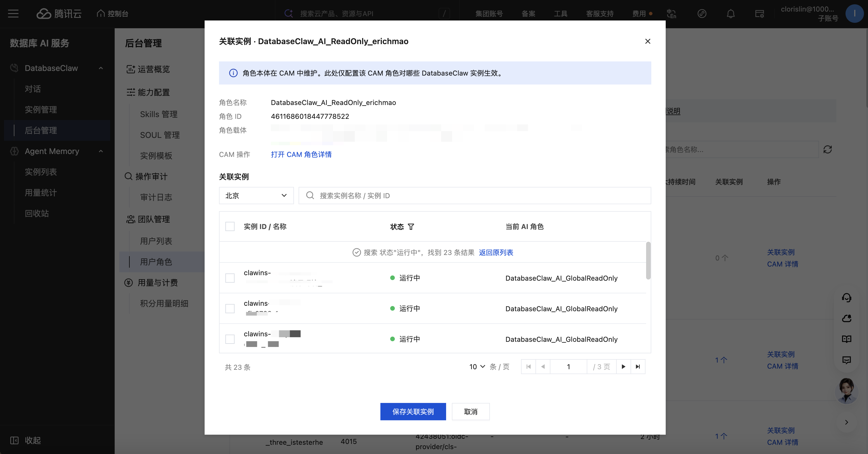Check the second clawins instance row
This screenshot has height=454, width=868.
230,309
